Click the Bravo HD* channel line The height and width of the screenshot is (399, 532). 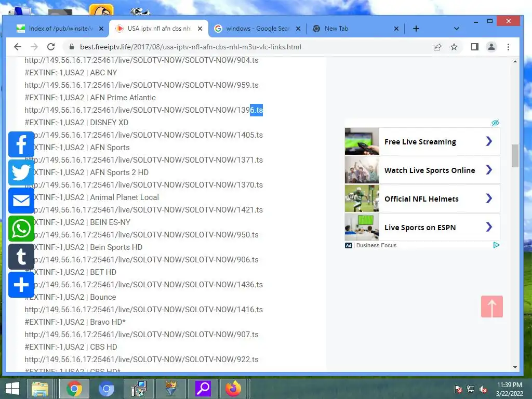[75, 322]
